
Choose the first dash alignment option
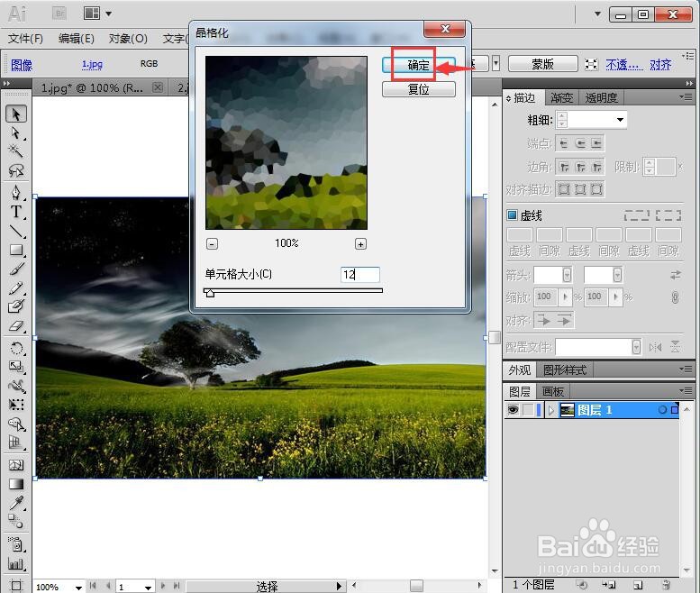click(637, 215)
